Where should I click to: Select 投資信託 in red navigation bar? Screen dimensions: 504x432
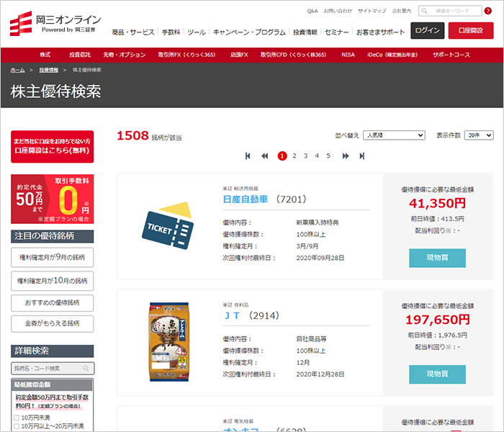coord(80,55)
